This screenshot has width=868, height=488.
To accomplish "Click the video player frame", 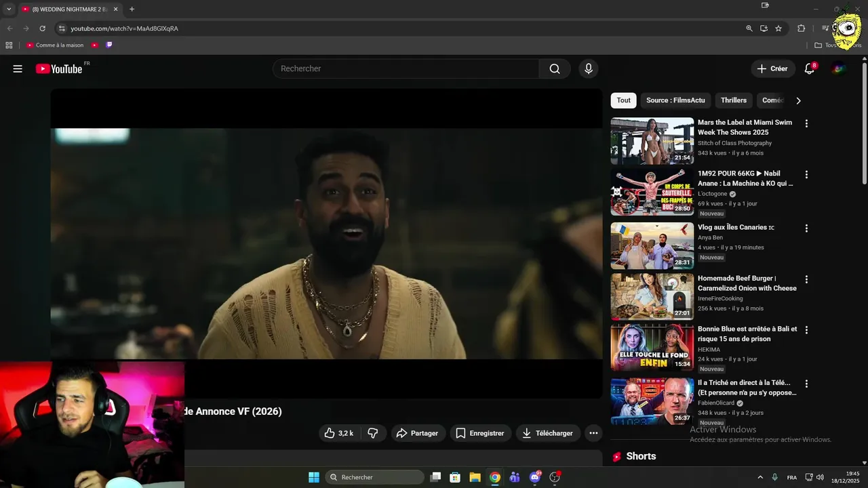I will point(326,243).
